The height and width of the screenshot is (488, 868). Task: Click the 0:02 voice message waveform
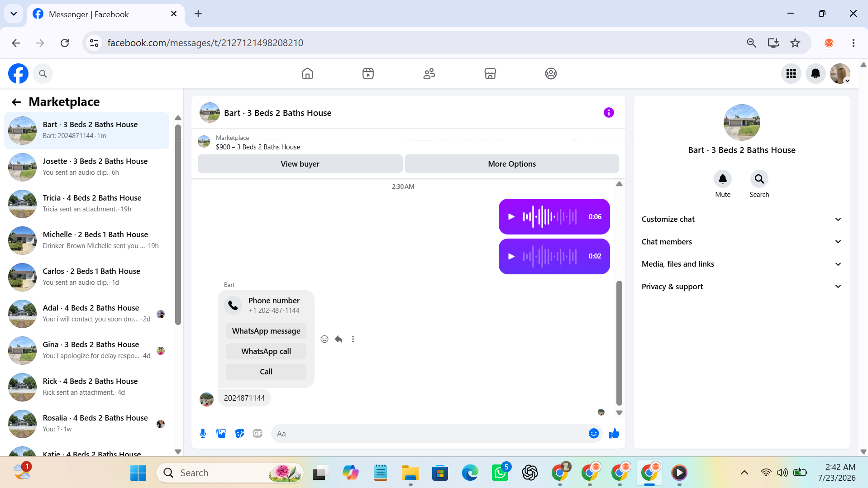click(550, 256)
